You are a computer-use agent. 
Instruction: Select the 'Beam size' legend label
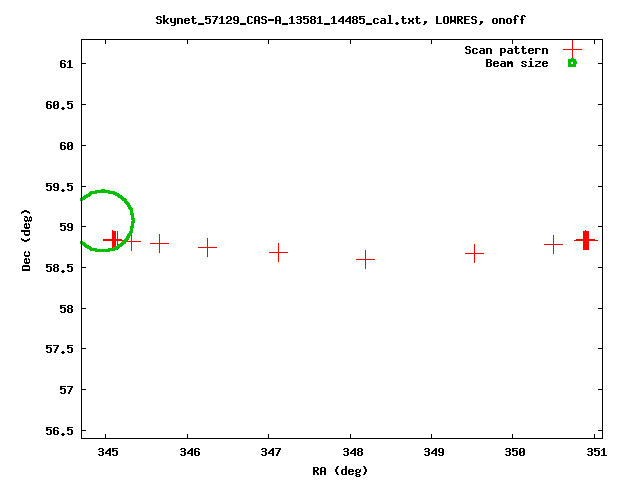(x=517, y=63)
